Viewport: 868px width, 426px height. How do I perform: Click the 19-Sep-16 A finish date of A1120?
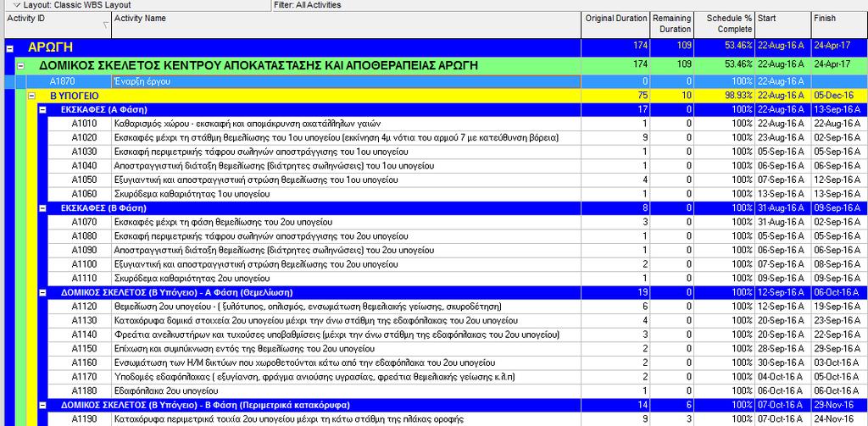pos(837,307)
